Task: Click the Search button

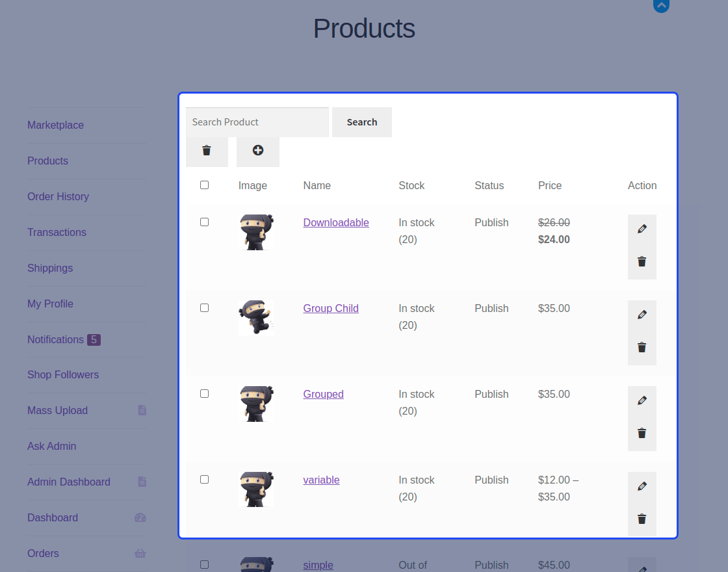Action: point(361,122)
